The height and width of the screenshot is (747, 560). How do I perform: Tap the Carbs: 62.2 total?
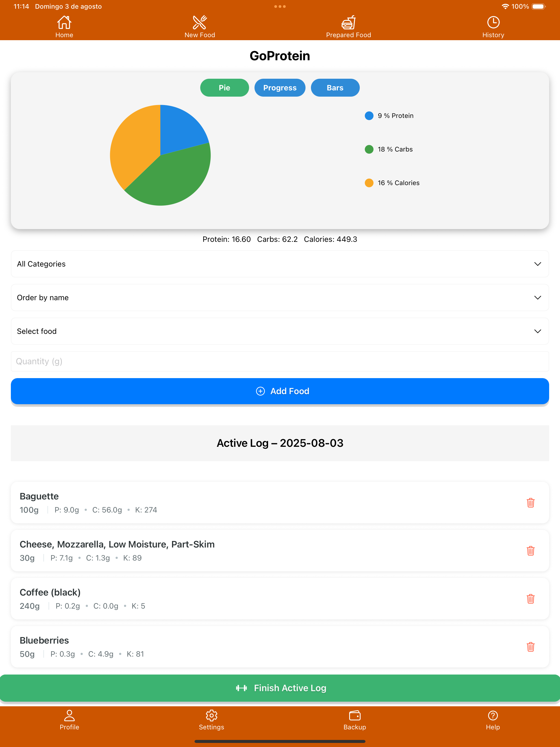tap(278, 239)
